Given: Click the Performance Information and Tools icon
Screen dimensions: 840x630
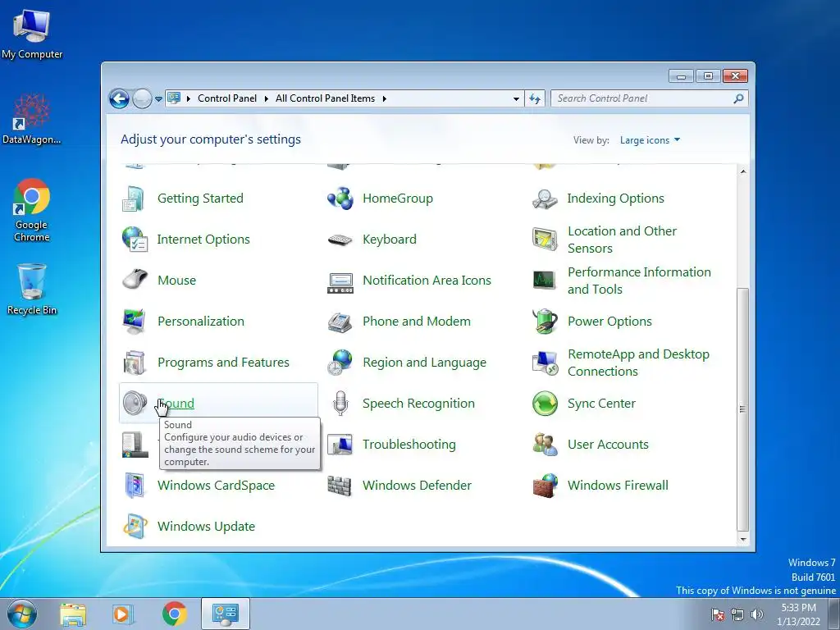Looking at the screenshot, I should point(545,281).
